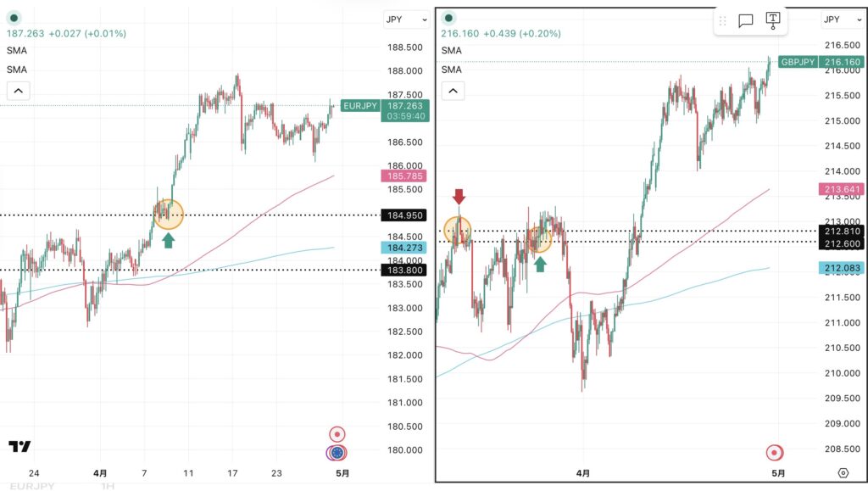Click the 184.950 horizontal line price label
This screenshot has width=868, height=491.
(404, 215)
